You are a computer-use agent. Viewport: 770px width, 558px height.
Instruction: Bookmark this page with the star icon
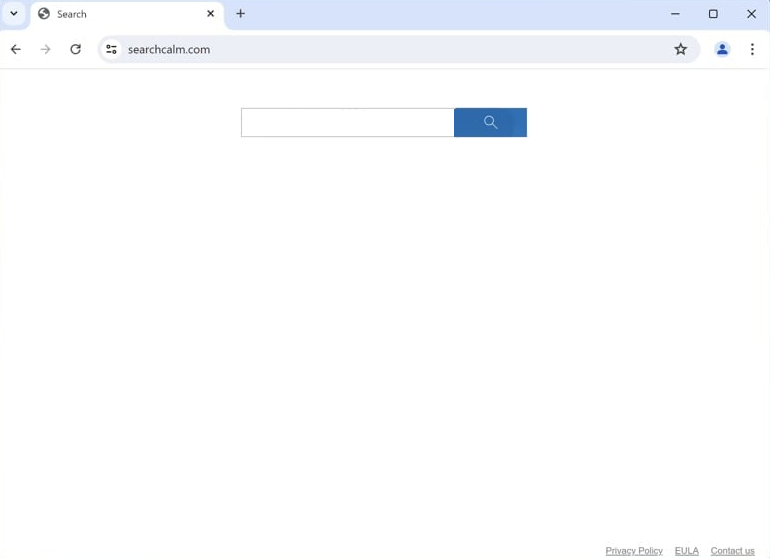tap(680, 49)
